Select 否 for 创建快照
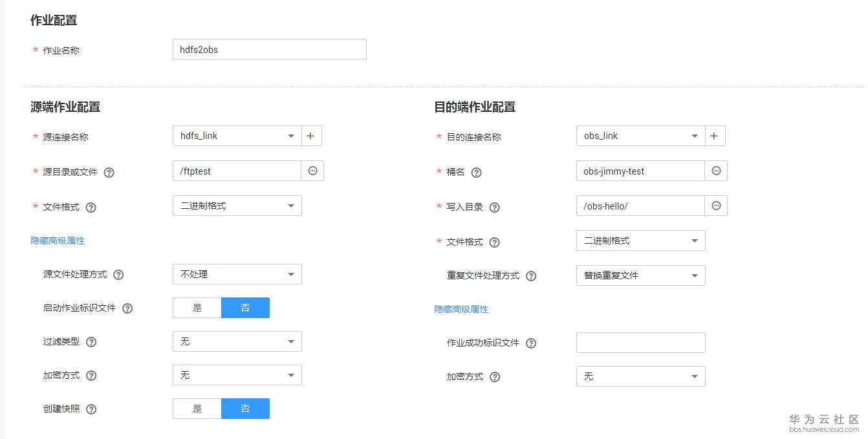868x439 pixels. [245, 409]
